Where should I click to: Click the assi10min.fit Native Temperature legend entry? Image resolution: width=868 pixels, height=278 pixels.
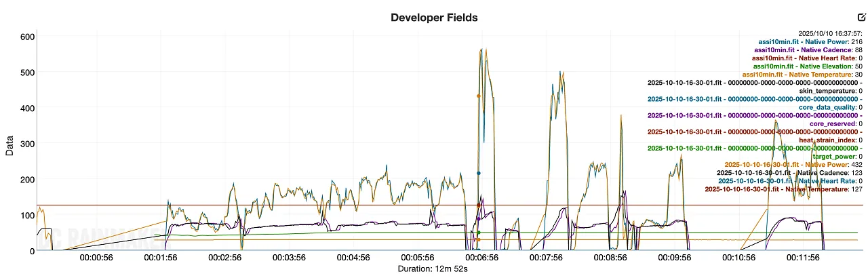[x=797, y=75]
